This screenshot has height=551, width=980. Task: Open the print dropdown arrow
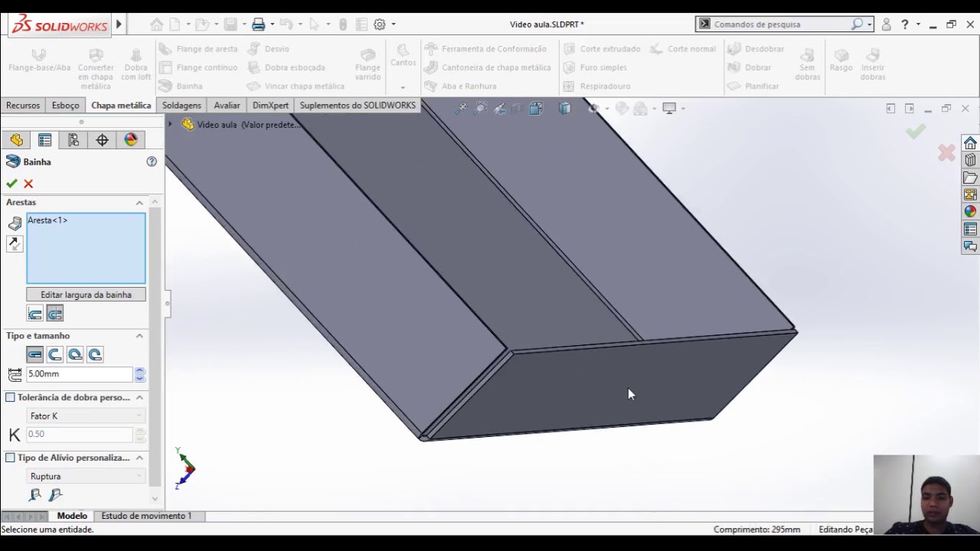coord(272,24)
